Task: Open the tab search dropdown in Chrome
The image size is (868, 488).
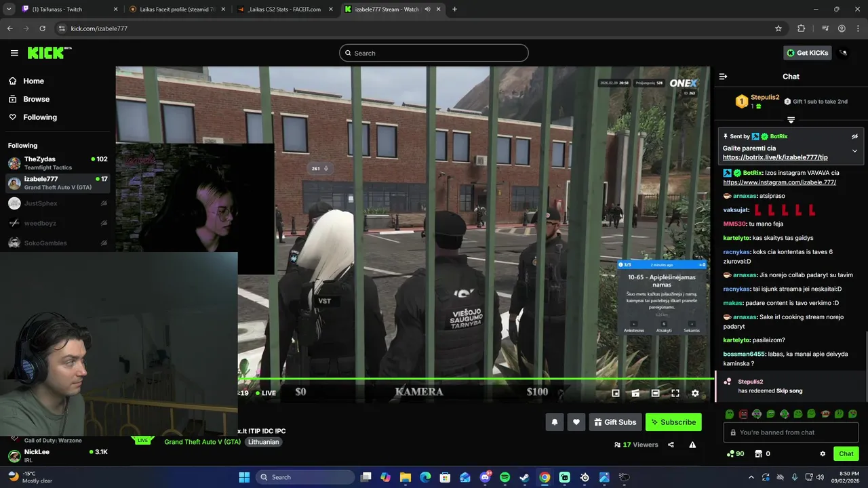Action: 9,9
